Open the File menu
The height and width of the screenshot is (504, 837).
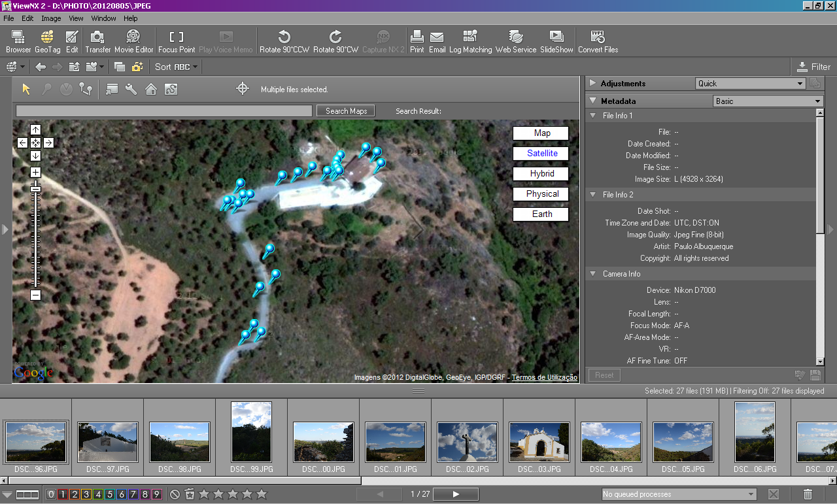(9, 18)
